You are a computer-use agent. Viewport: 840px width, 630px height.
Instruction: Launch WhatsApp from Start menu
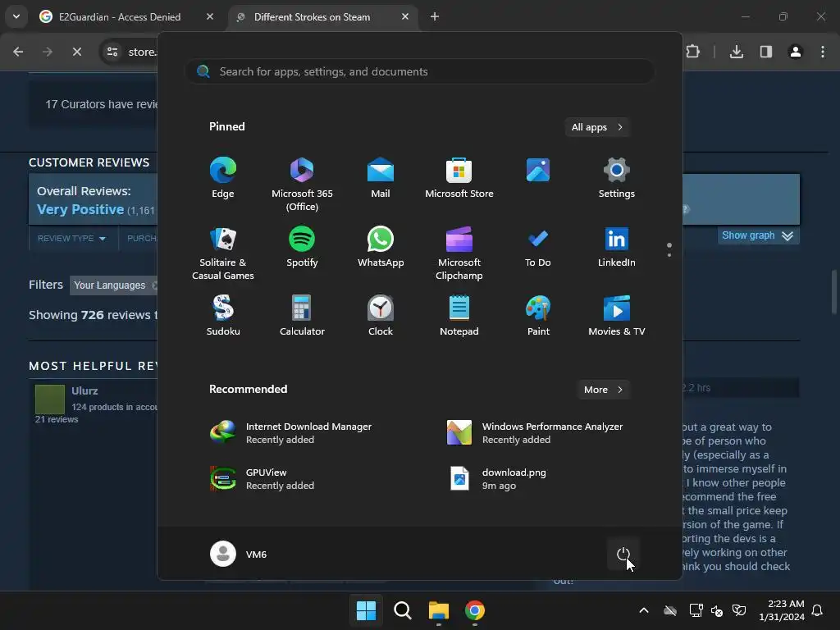click(381, 248)
